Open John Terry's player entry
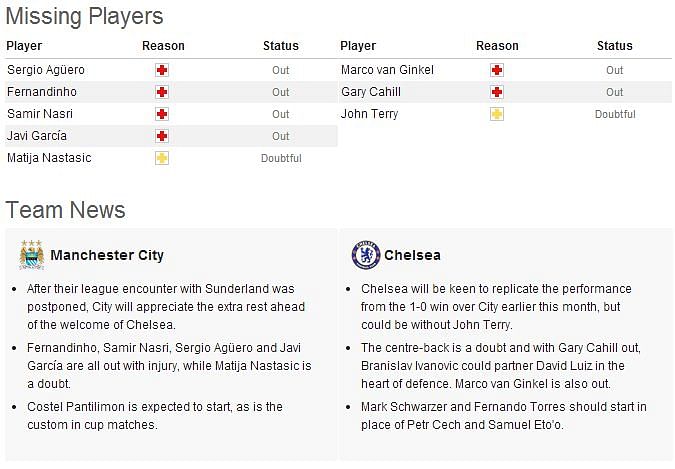675x469 pixels. point(369,114)
